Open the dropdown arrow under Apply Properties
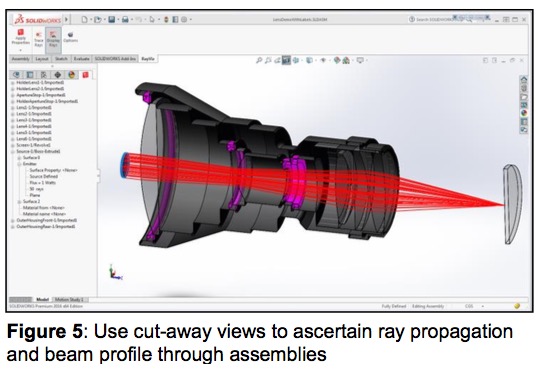Viewport: 540px width, 372px height. [20, 50]
